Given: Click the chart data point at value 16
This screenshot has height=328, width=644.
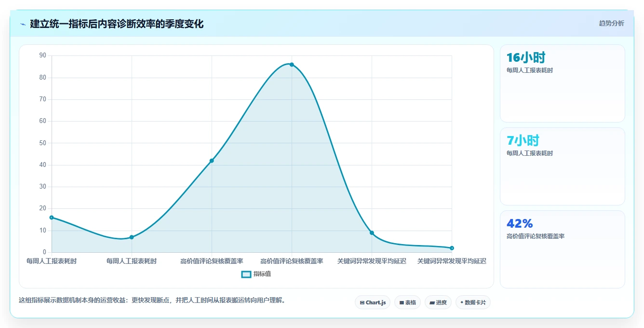Looking at the screenshot, I should [52, 218].
